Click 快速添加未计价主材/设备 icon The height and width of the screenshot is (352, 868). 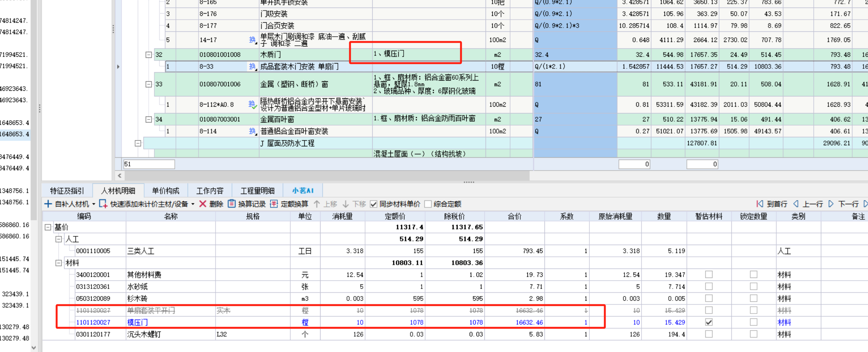(x=103, y=204)
